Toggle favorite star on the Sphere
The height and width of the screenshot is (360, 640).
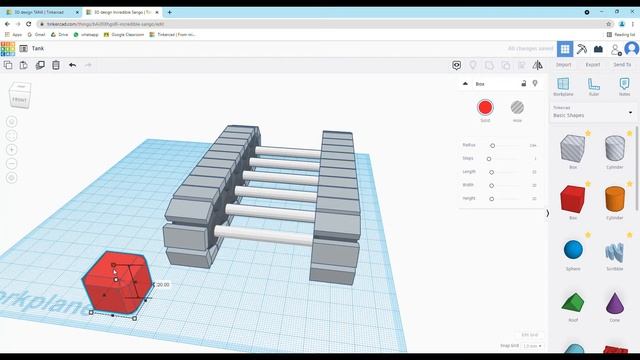[x=588, y=235]
